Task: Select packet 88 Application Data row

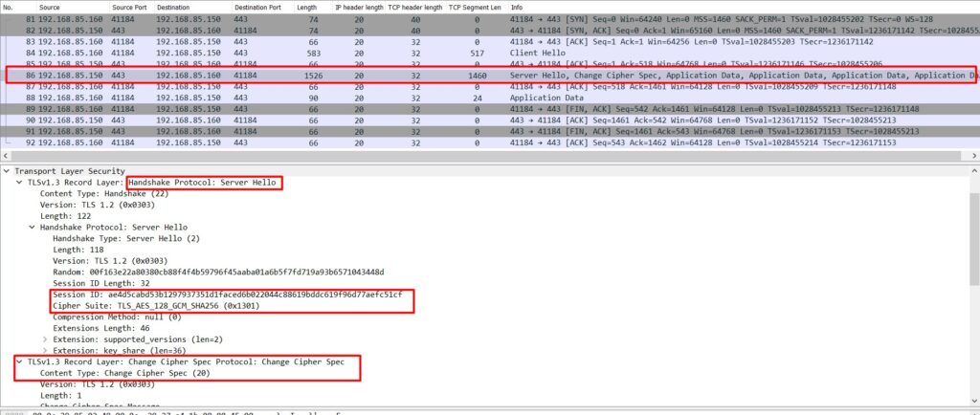Action: click(490, 98)
